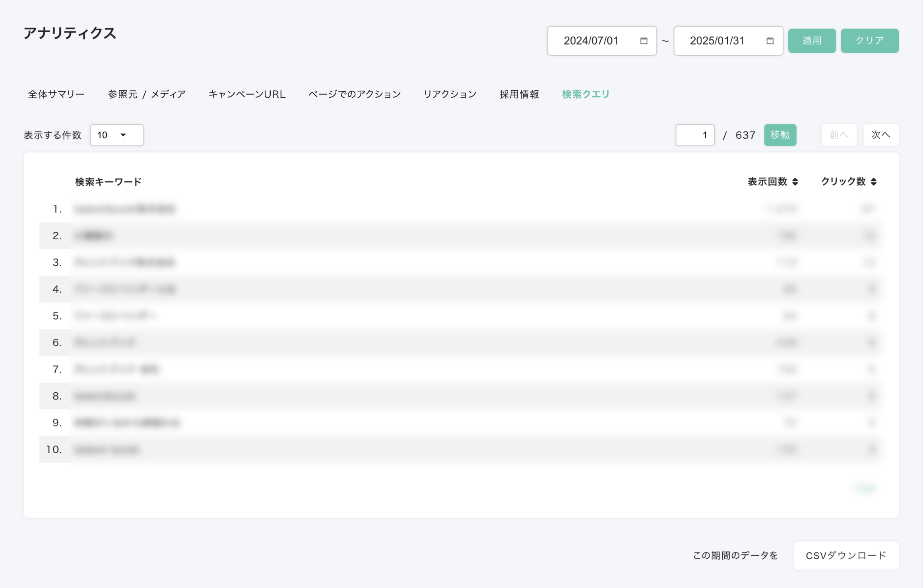
Task: Go to ページでのアクション tab
Action: [355, 94]
